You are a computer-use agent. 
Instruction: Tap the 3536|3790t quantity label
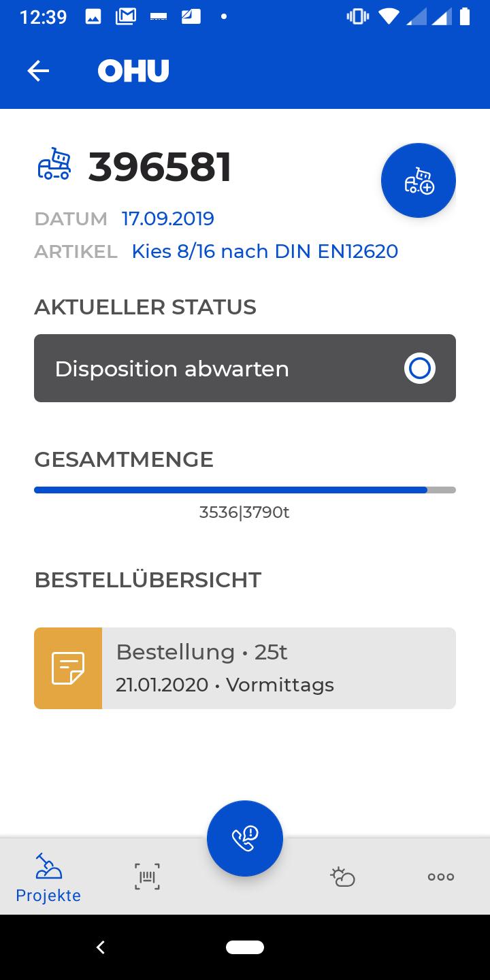[244, 512]
